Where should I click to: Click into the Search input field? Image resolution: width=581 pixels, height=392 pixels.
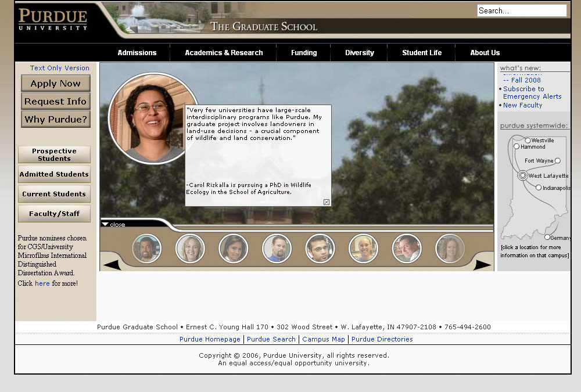tap(521, 10)
